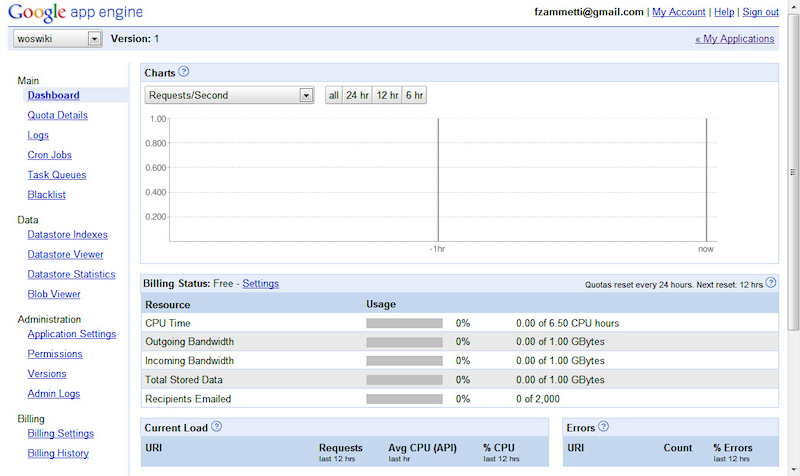
Task: Click the CPU Time usage bar
Action: point(405,323)
